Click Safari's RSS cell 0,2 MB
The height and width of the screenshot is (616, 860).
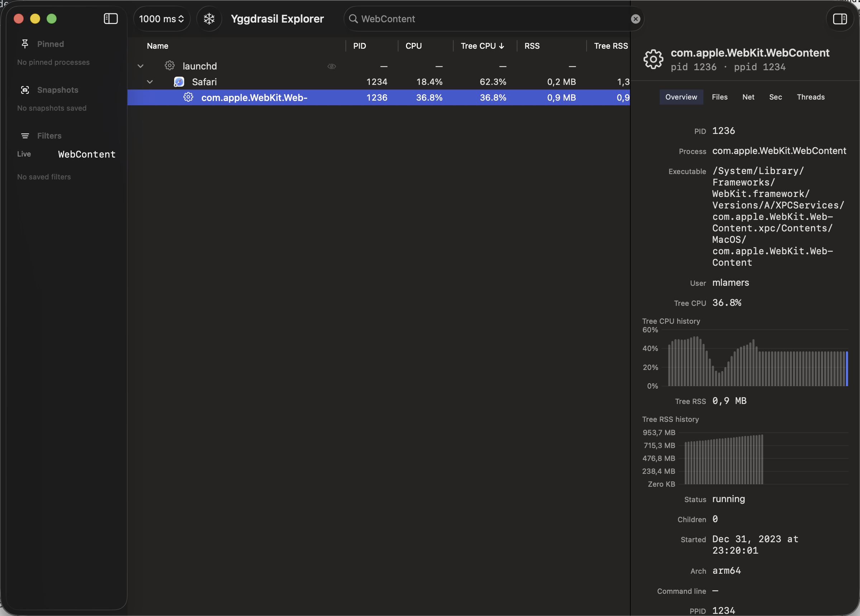[x=561, y=82]
